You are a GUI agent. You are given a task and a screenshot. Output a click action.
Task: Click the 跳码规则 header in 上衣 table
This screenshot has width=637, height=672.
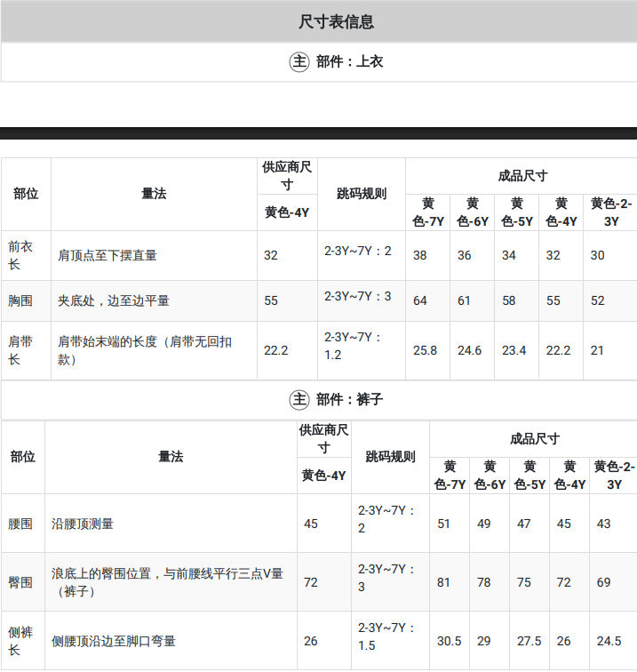point(361,194)
